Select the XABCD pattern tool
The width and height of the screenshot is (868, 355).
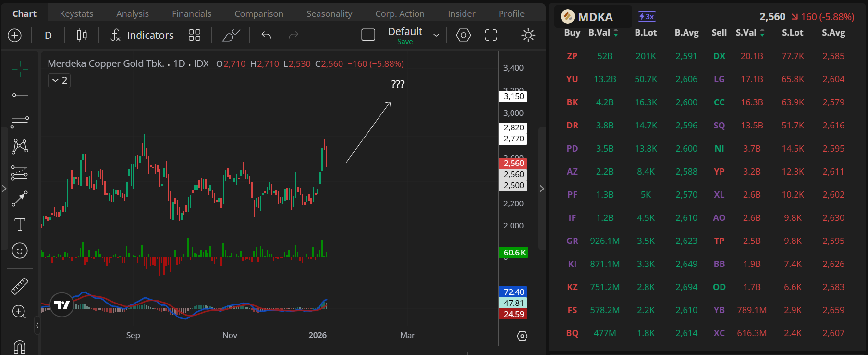tap(20, 146)
